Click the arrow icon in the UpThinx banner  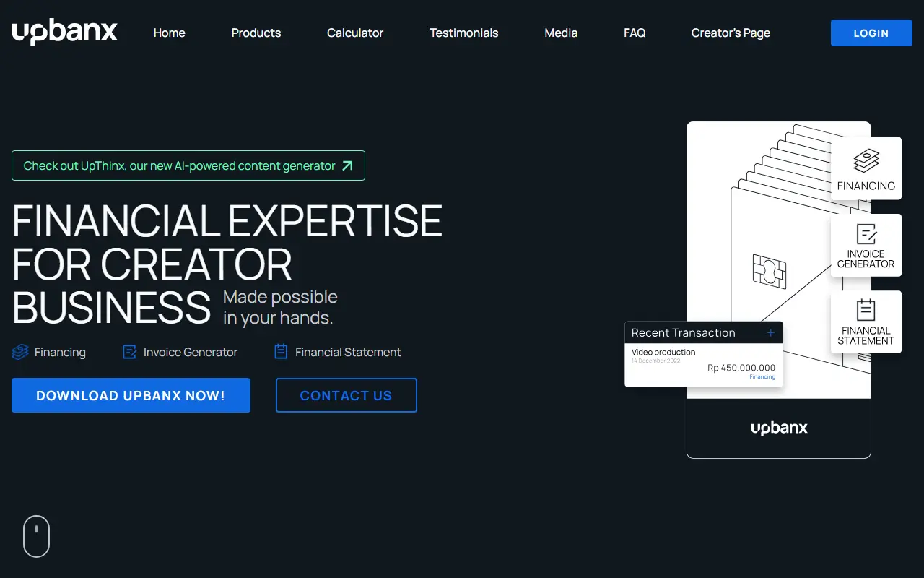(347, 165)
